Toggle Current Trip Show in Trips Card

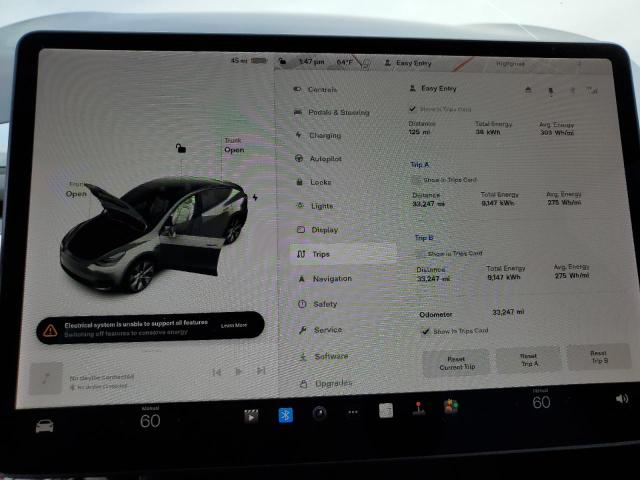(413, 109)
